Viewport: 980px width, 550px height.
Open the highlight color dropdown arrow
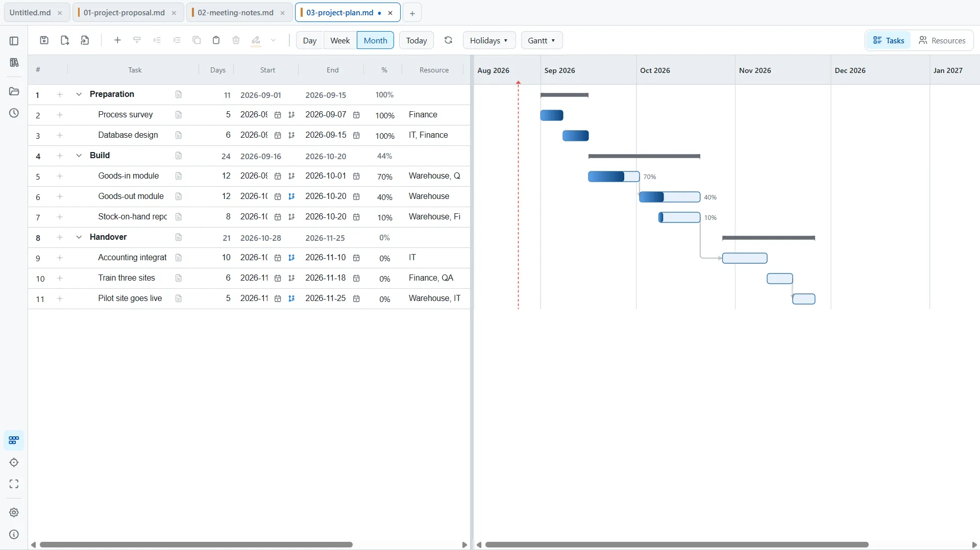click(x=274, y=40)
